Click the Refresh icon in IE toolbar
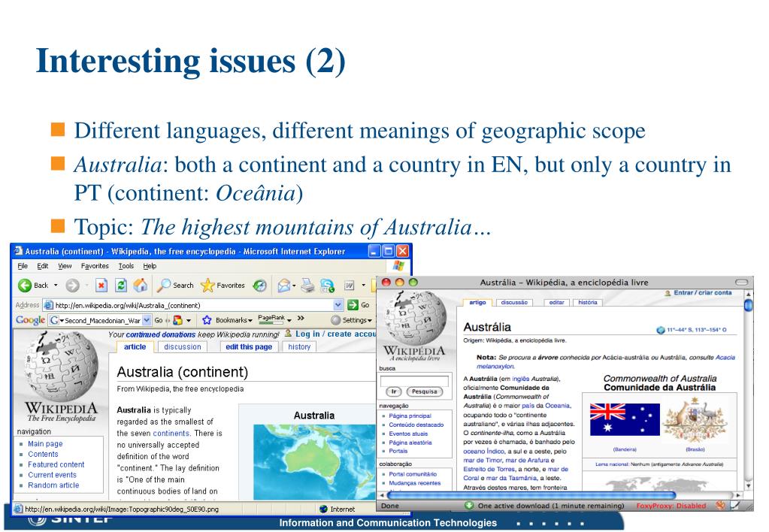The image size is (769, 532). (x=120, y=285)
